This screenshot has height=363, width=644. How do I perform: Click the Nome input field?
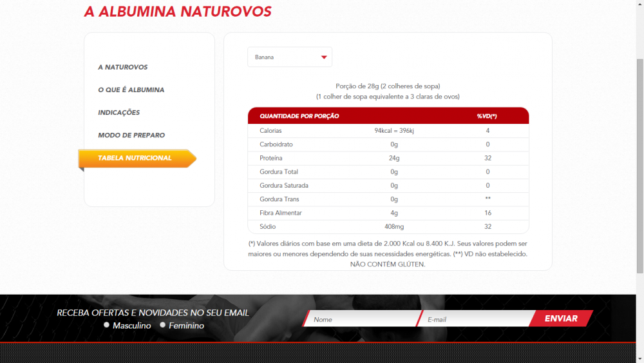click(x=361, y=319)
